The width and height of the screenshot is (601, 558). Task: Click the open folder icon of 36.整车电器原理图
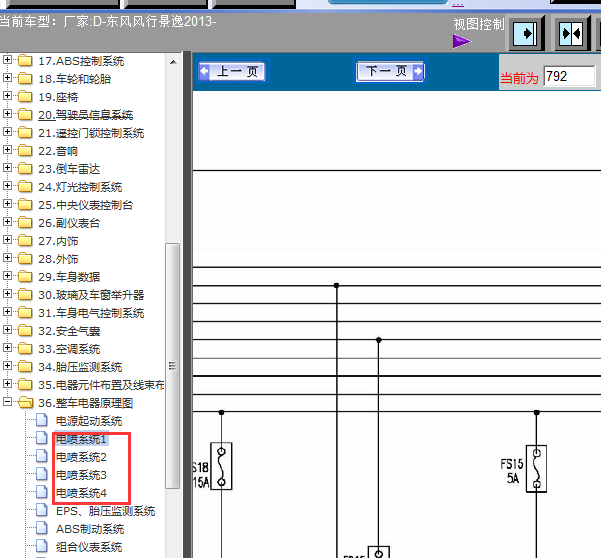[x=25, y=402]
